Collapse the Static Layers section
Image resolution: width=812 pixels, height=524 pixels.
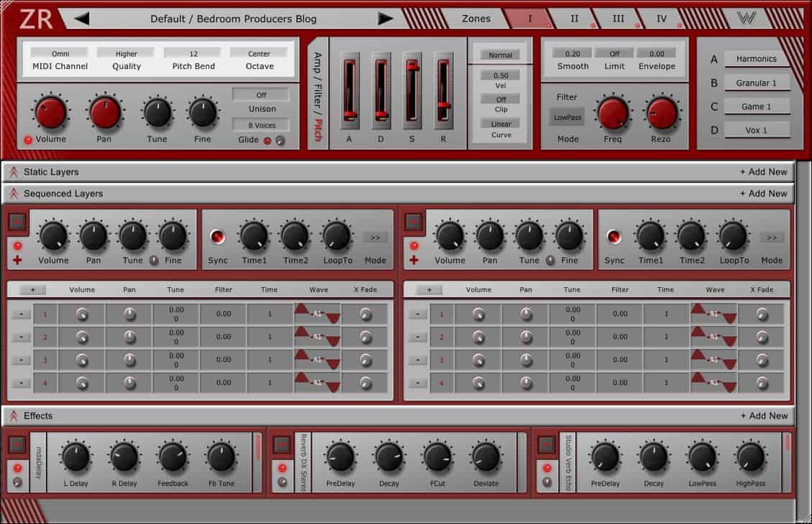(14, 172)
